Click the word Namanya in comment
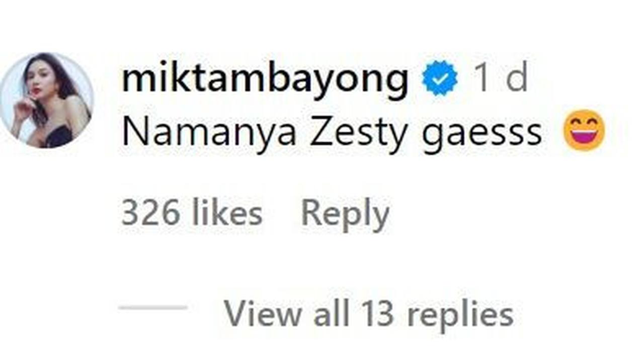The width and height of the screenshot is (644, 362). [x=209, y=132]
